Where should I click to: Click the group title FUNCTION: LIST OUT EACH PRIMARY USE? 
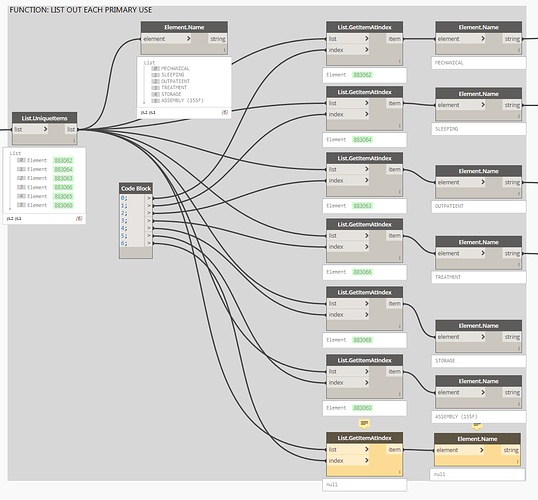tap(81, 10)
